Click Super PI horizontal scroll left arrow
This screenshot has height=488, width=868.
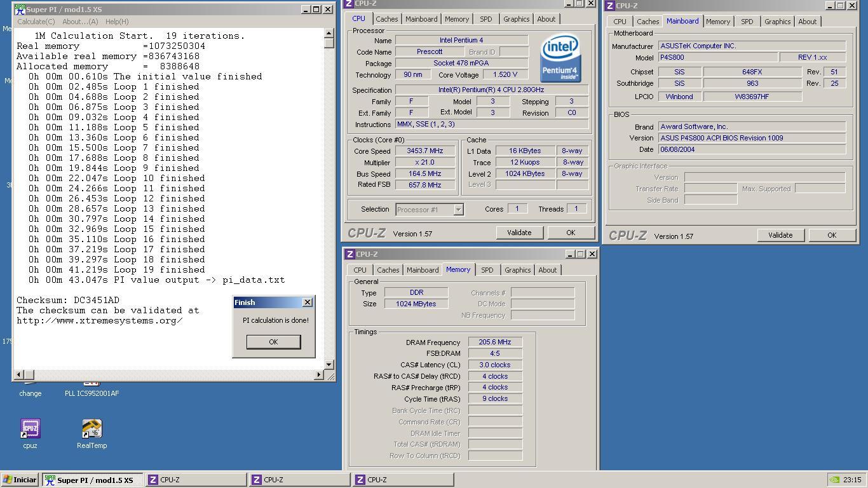click(18, 375)
